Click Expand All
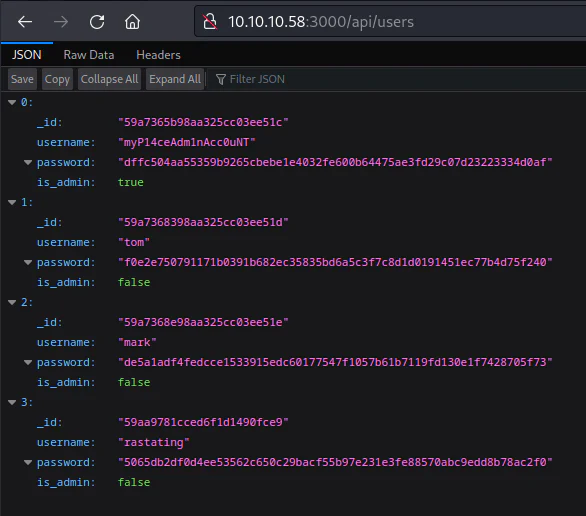Viewport: 586px width, 516px height. pyautogui.click(x=175, y=79)
